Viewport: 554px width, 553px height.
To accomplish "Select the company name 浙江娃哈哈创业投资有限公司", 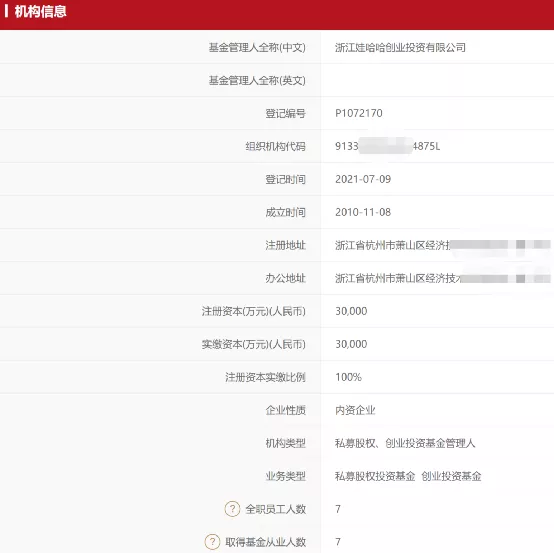I will [400, 47].
